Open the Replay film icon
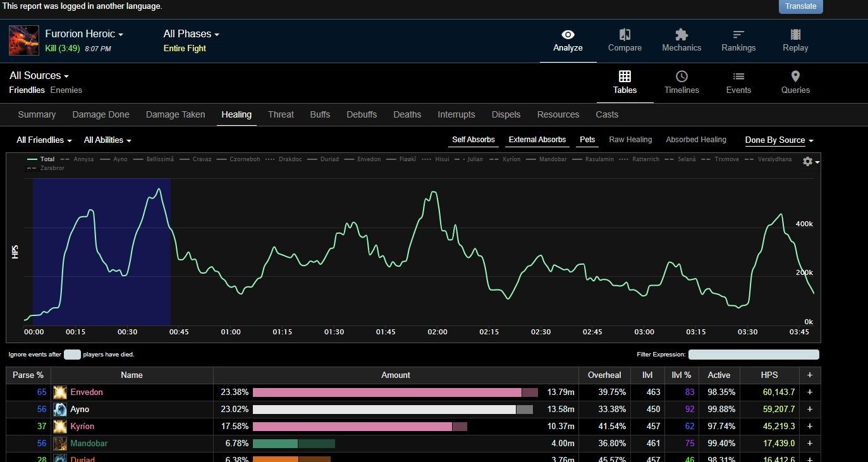Image resolution: width=868 pixels, height=462 pixels. 795,35
